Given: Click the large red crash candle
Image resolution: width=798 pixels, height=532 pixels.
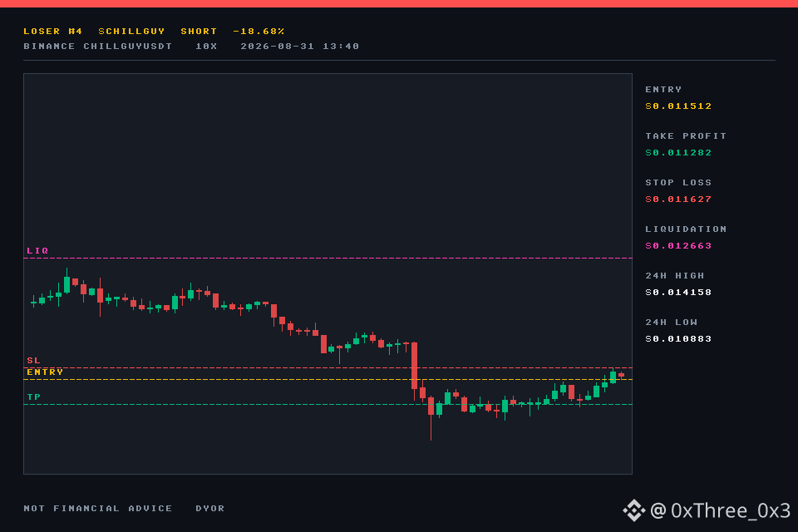Looking at the screenshot, I should click(414, 366).
